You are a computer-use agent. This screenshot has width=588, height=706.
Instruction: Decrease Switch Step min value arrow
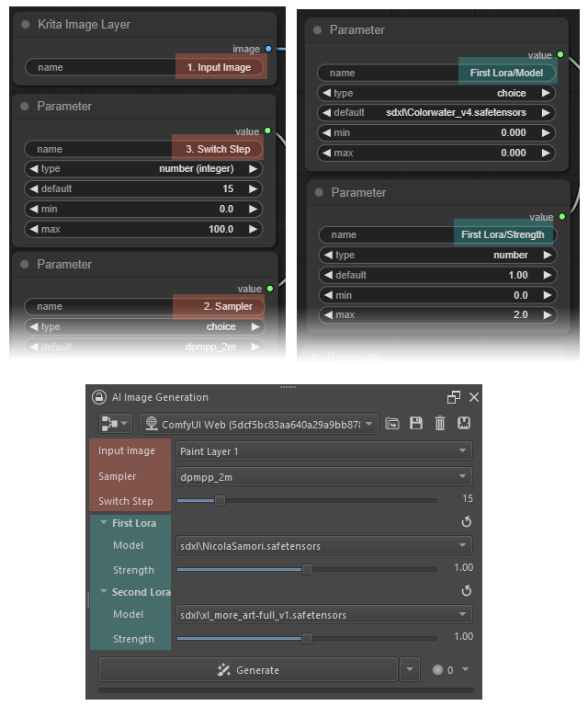pyautogui.click(x=34, y=209)
